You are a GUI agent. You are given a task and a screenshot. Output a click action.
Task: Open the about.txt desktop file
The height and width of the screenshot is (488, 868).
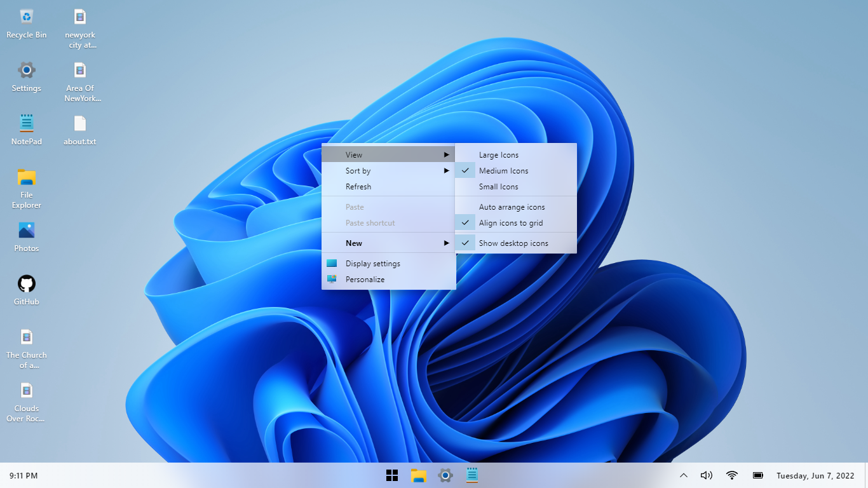point(80,130)
